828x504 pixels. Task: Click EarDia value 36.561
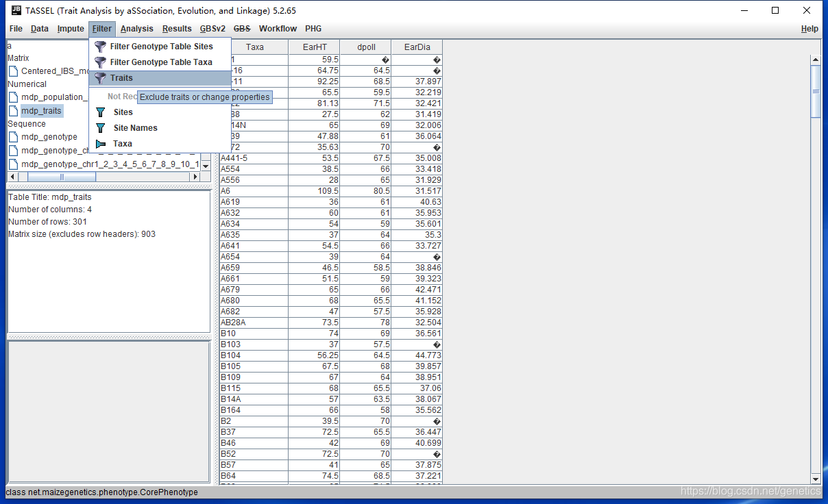click(x=417, y=333)
